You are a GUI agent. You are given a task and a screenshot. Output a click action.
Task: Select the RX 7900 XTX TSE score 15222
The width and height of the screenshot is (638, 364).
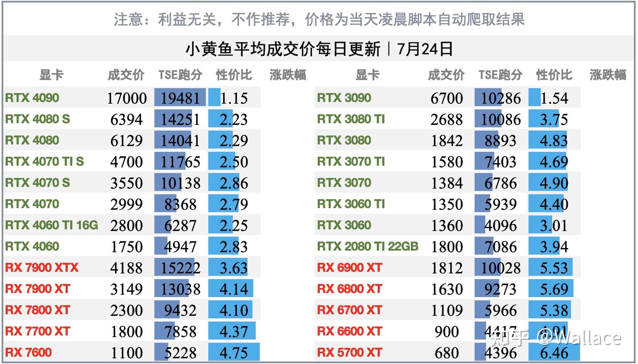click(180, 268)
